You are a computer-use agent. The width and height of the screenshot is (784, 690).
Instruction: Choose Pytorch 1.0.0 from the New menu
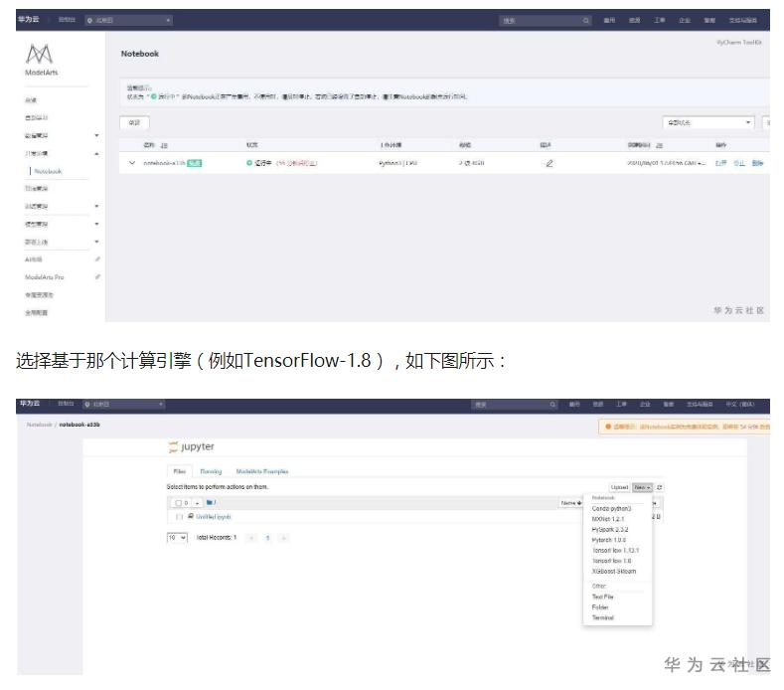coord(608,541)
